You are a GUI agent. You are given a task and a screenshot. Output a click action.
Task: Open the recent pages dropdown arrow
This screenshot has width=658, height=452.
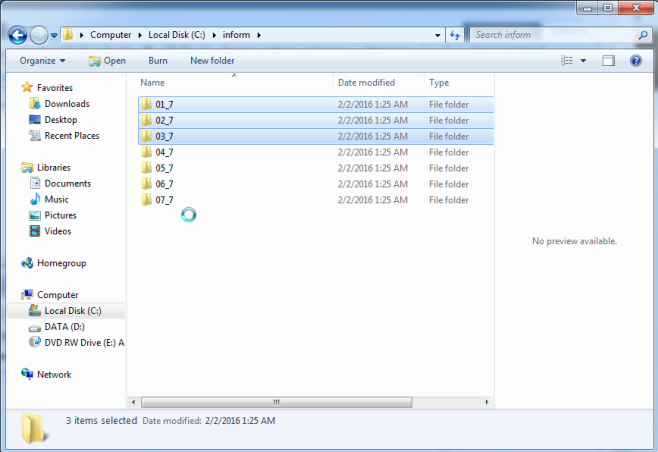[54, 35]
